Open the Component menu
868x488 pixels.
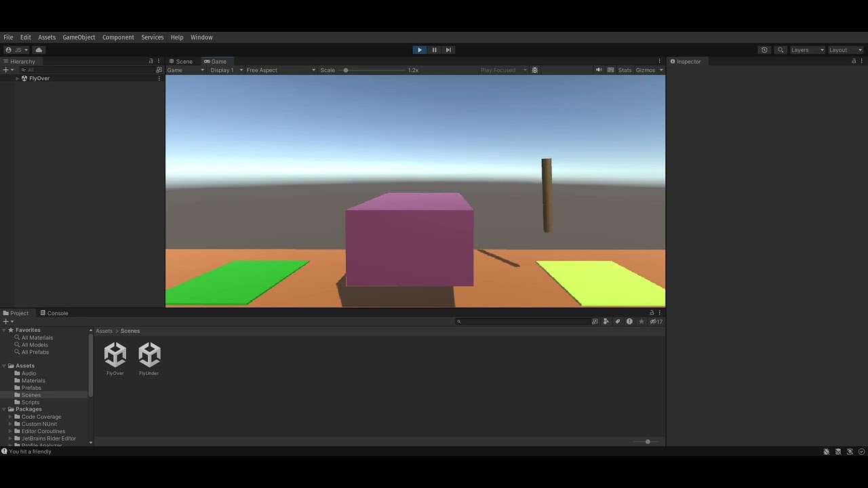pyautogui.click(x=118, y=37)
